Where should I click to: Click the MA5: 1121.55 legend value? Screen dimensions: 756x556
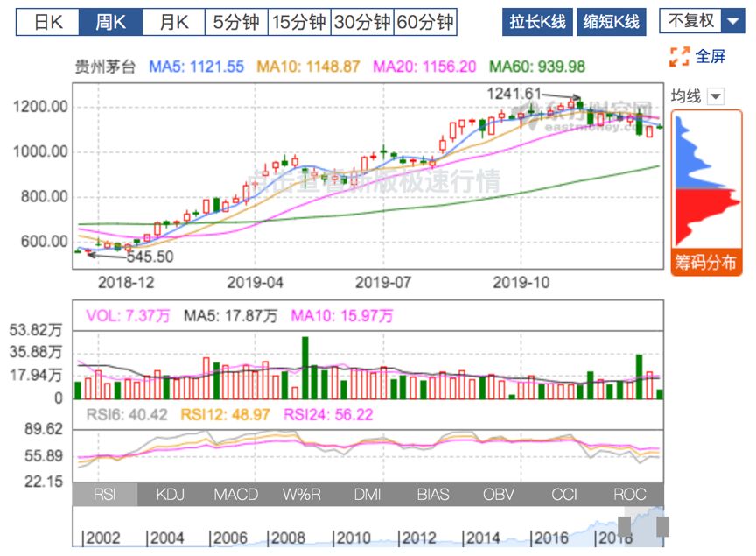click(197, 67)
